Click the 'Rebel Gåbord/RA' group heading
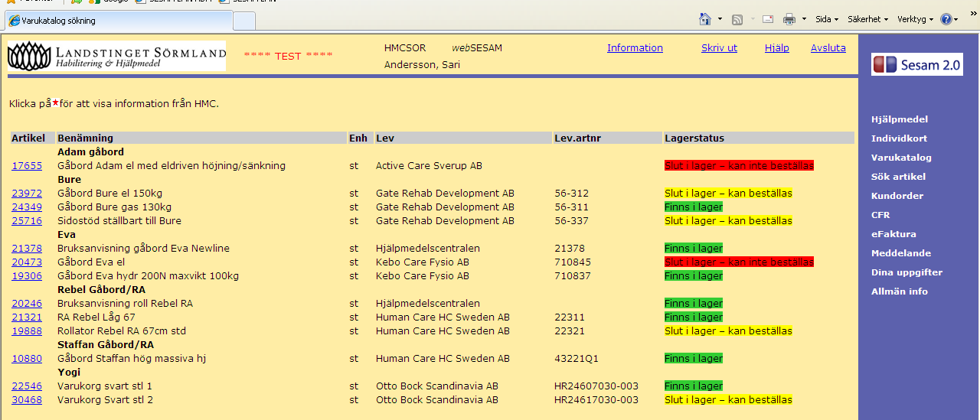 [x=101, y=290]
